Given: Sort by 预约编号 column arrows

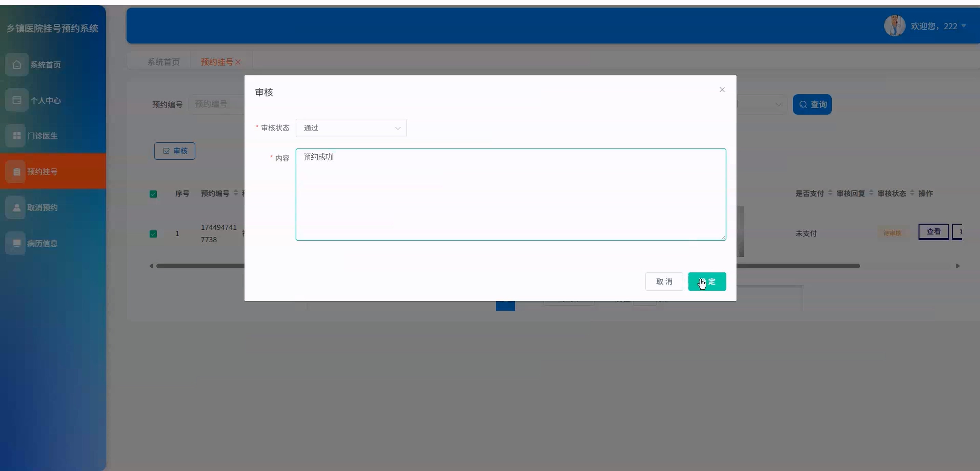Looking at the screenshot, I should (235, 193).
